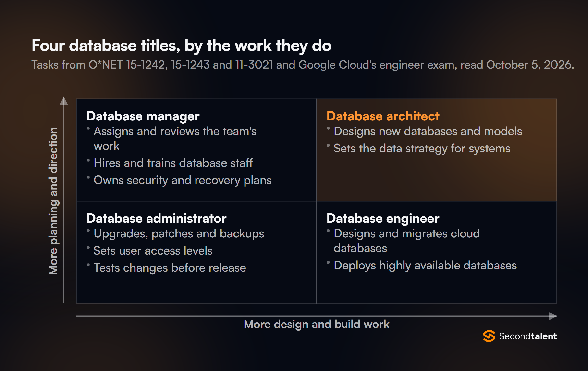588x371 pixels.
Task: Click the 'Database administrator' heading
Action: 157,218
